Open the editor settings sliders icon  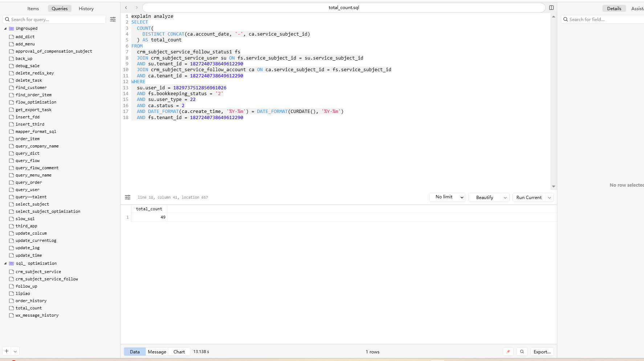point(127,197)
